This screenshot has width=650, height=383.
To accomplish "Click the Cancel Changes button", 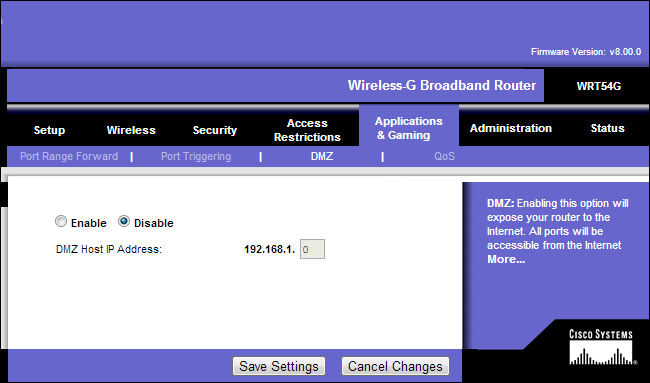I will 395,366.
